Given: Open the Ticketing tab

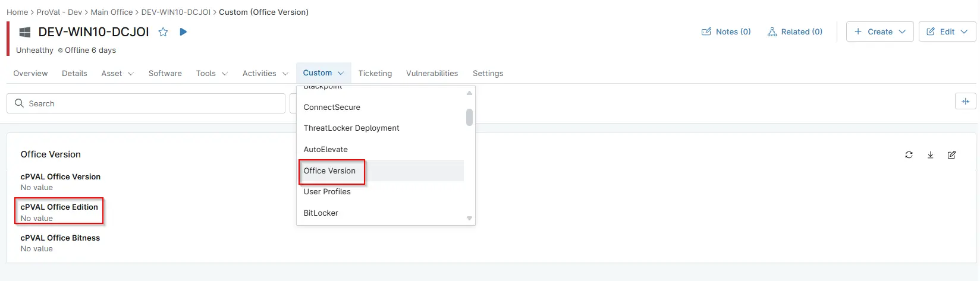Looking at the screenshot, I should point(375,74).
